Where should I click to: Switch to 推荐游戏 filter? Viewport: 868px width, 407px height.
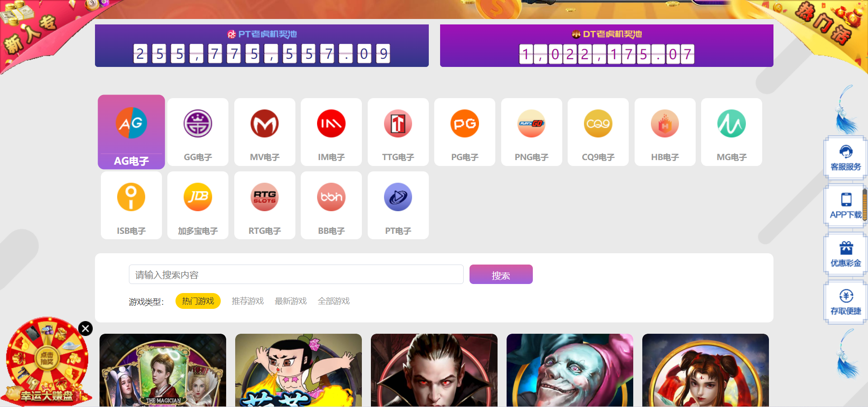pos(247,301)
